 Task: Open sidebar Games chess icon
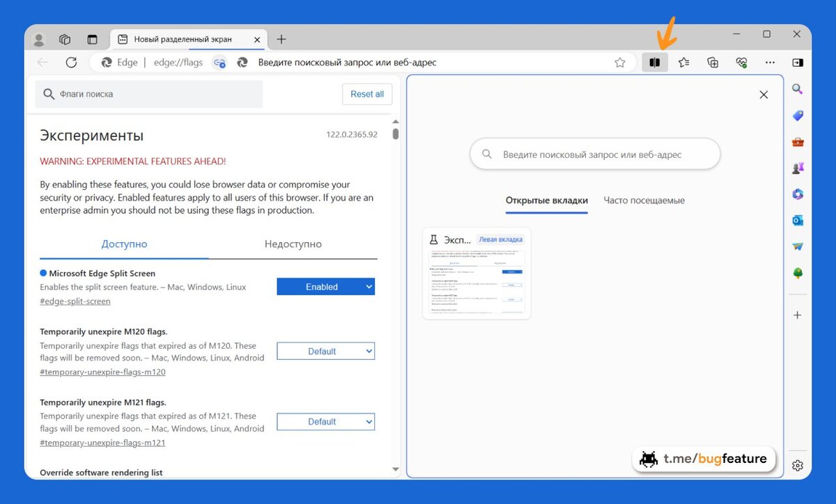(798, 168)
